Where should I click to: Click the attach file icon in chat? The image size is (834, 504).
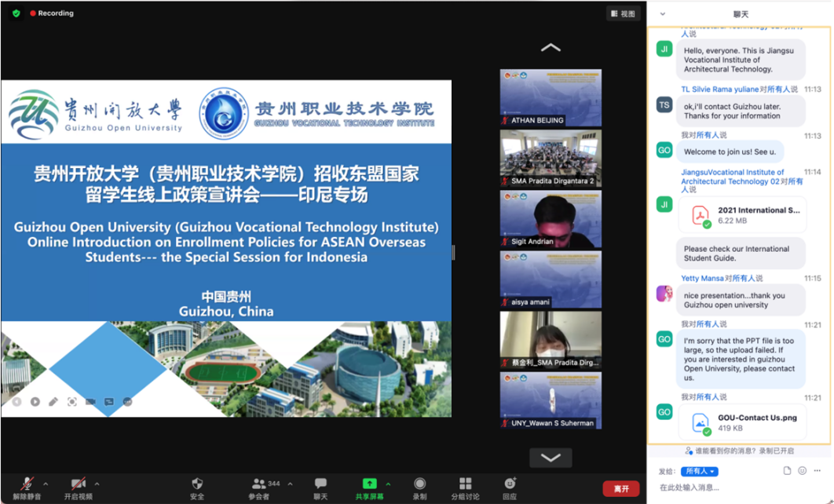[787, 471]
